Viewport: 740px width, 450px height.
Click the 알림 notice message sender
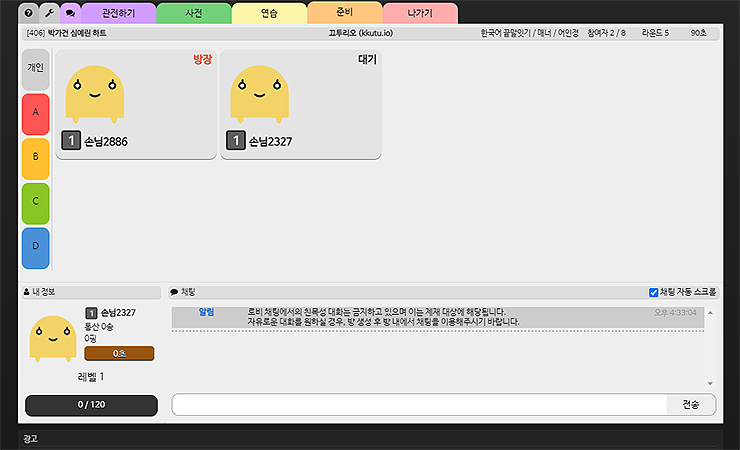[206, 312]
